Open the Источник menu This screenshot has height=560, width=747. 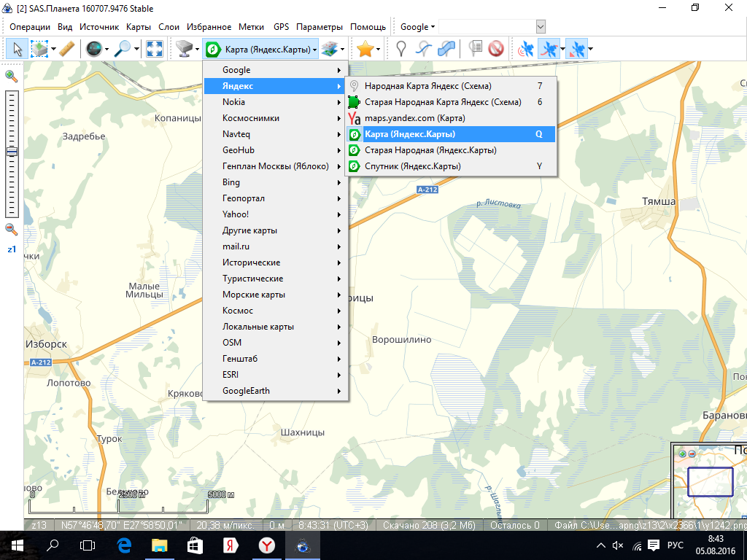pyautogui.click(x=99, y=27)
